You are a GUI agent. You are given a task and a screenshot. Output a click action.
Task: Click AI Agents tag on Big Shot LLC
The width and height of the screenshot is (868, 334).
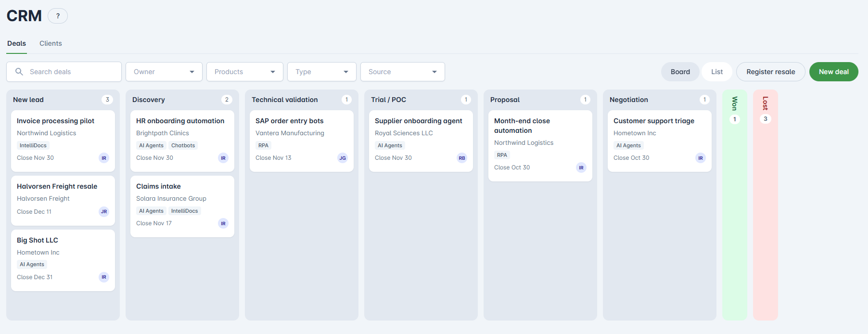tap(32, 264)
